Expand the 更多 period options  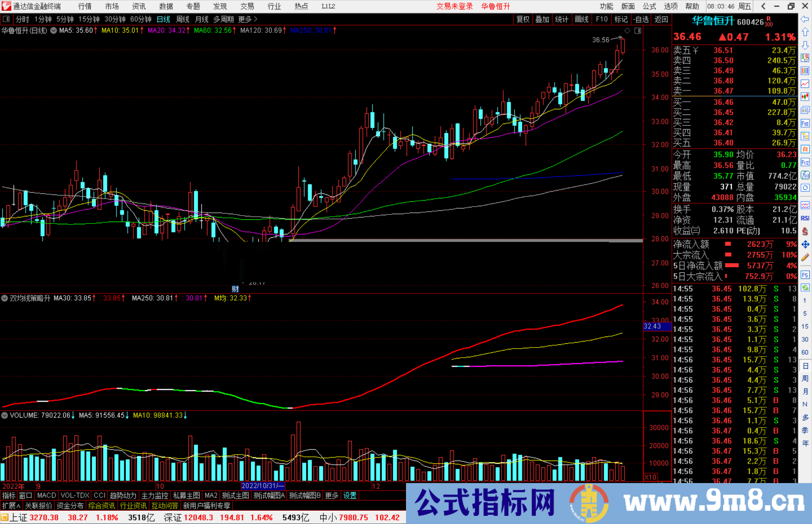(247, 19)
